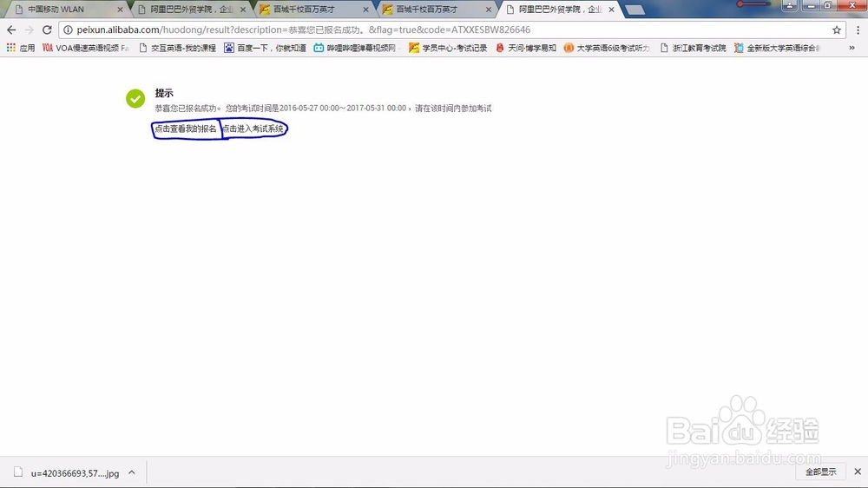Open 全新版大学英语综合 bookmark

777,48
